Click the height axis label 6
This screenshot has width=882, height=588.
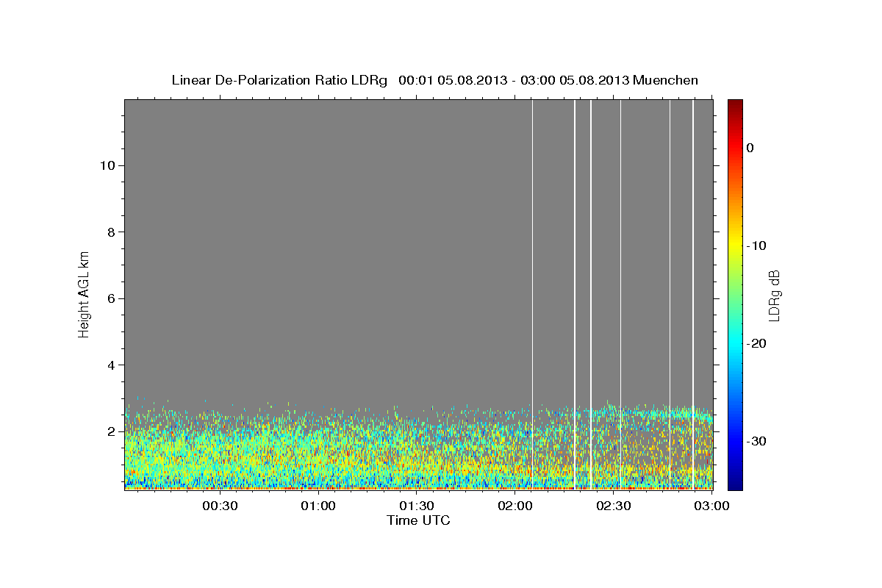[110, 298]
